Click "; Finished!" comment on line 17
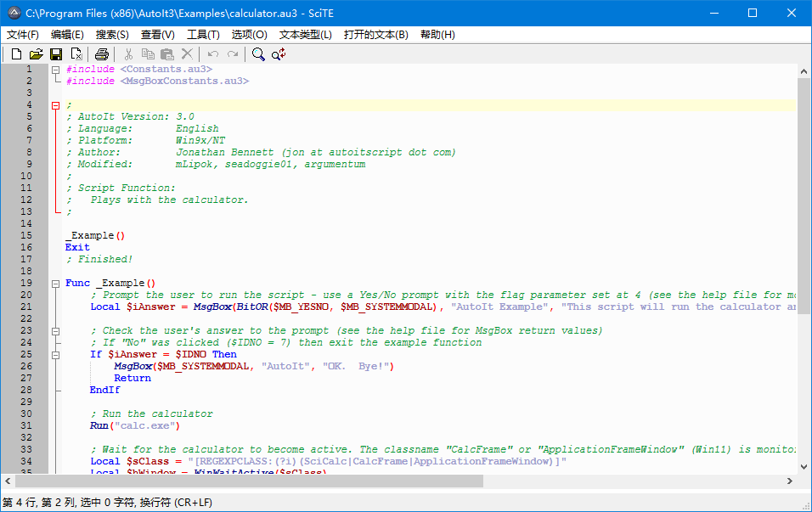The image size is (812, 512). (99, 259)
